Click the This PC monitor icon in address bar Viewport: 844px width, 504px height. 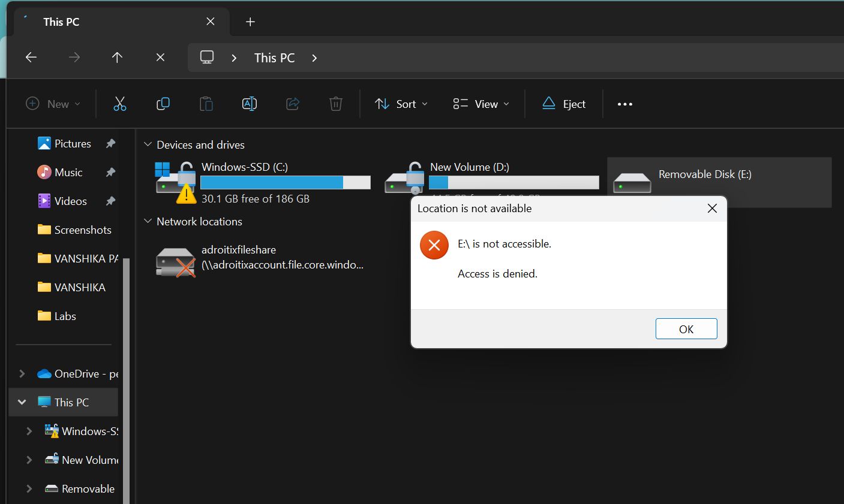tap(206, 57)
